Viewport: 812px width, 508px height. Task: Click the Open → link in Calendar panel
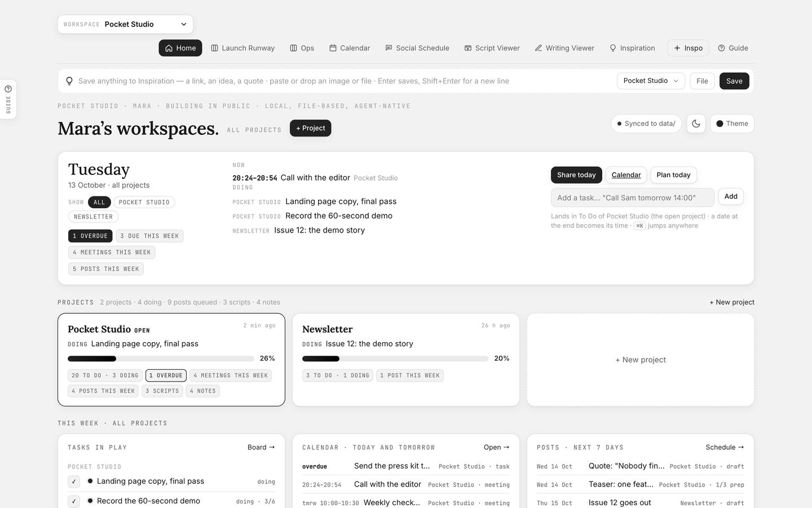(x=496, y=447)
